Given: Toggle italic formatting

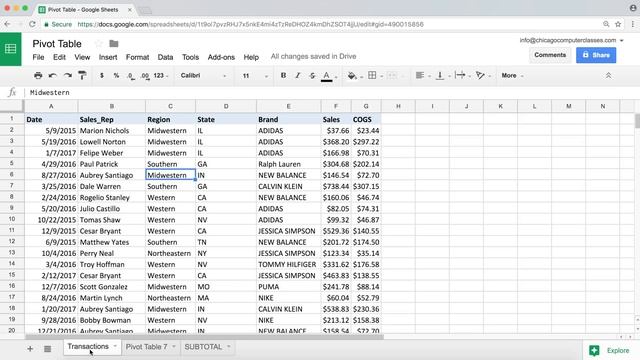Looking at the screenshot, I should [298, 76].
